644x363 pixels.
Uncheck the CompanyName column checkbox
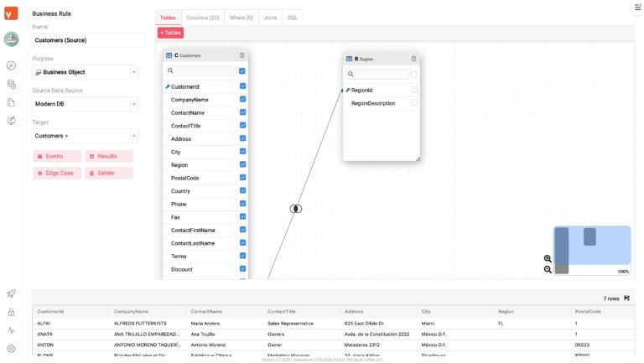[x=242, y=99]
